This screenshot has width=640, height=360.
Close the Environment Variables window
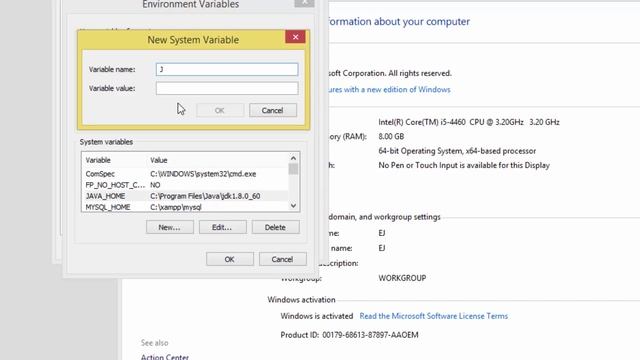(x=304, y=3)
